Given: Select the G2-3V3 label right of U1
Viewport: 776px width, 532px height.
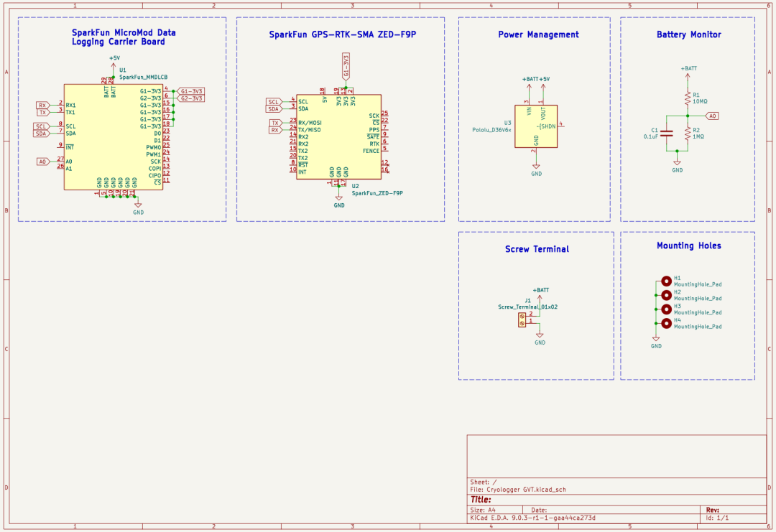Looking at the screenshot, I should click(x=190, y=98).
